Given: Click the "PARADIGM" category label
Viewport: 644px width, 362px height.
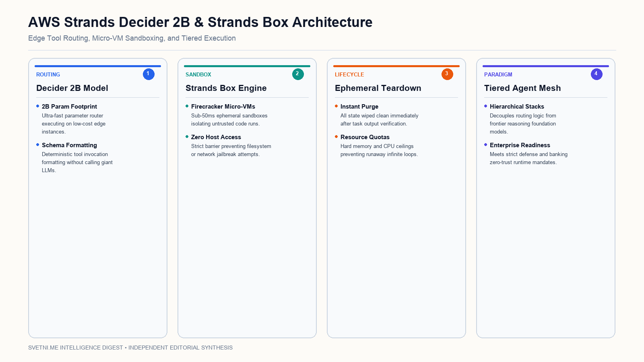Looking at the screenshot, I should 498,74.
